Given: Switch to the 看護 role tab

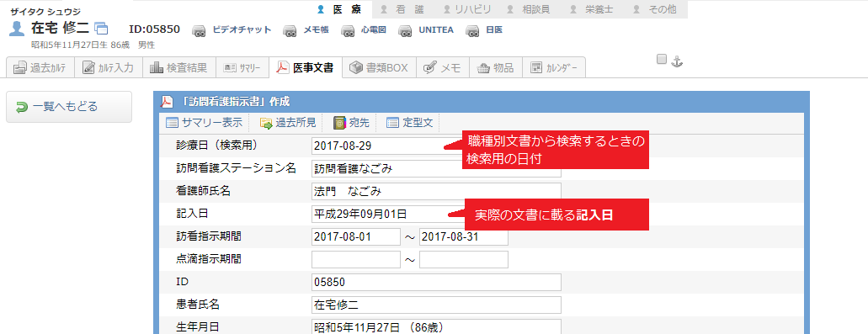Looking at the screenshot, I should click(x=402, y=9).
